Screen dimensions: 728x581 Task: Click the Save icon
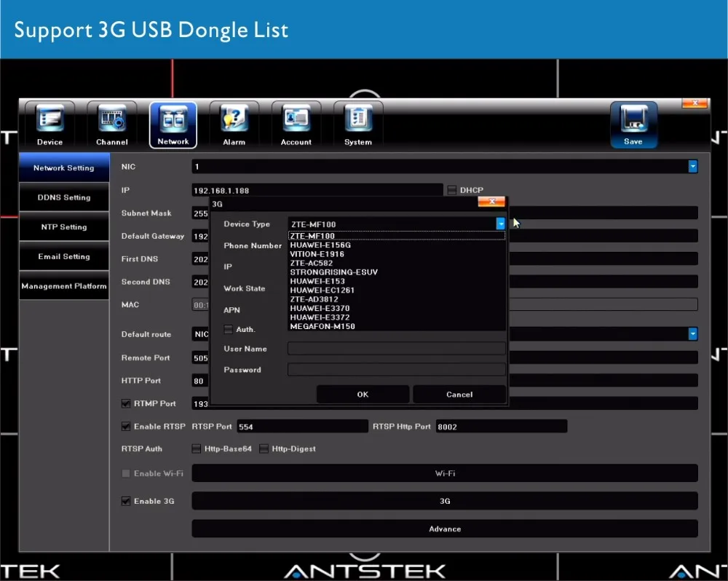(x=633, y=125)
